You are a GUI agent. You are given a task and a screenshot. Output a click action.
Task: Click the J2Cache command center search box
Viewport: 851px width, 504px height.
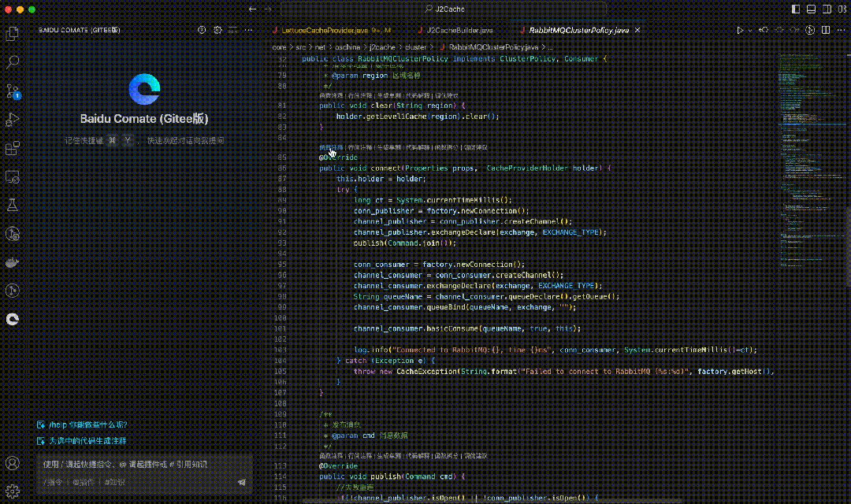(x=444, y=9)
